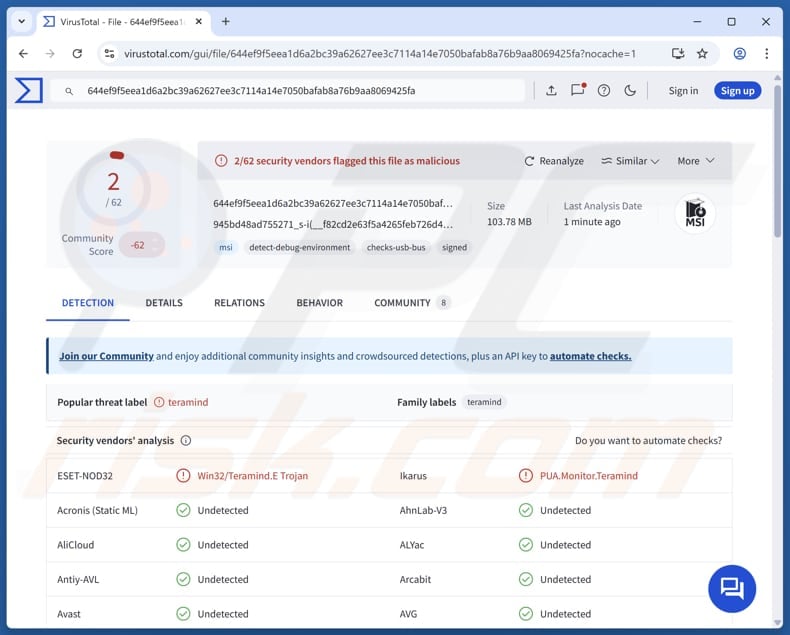
Task: Open the notifications chat icon
Action: (577, 90)
